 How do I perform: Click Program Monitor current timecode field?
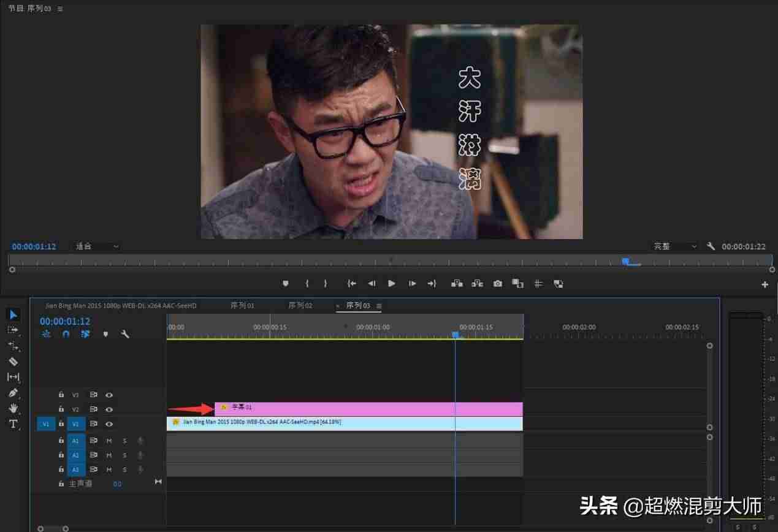[34, 246]
